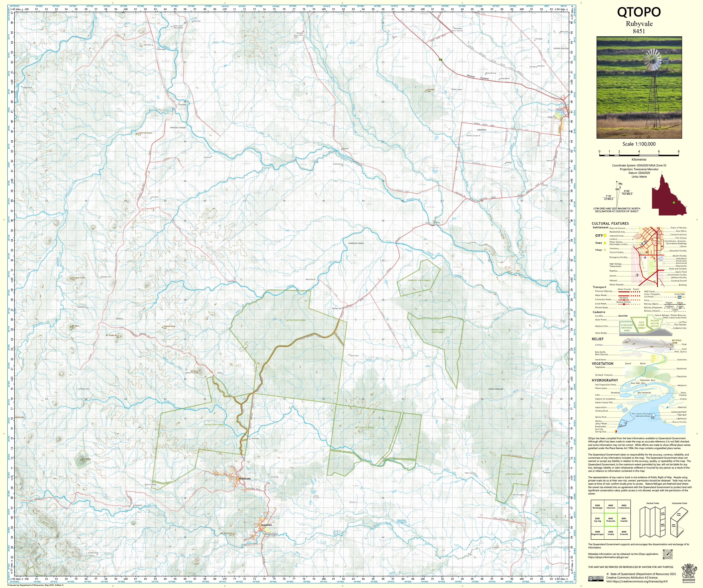This screenshot has width=703, height=588.
Task: Click the Airport plane symbol
Action: click(637, 275)
